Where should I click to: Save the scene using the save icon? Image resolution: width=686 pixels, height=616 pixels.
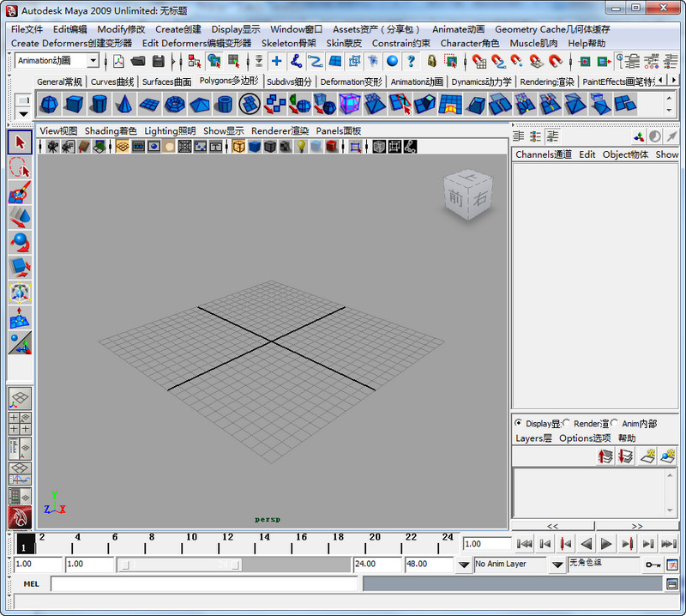point(159,60)
